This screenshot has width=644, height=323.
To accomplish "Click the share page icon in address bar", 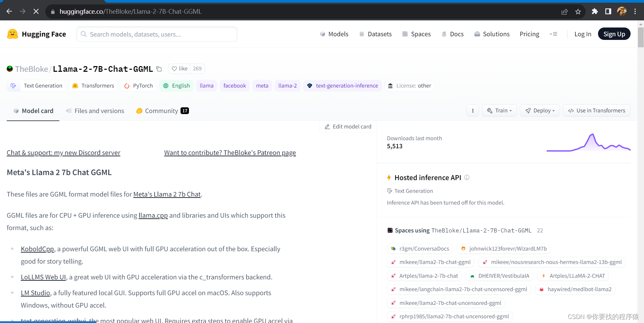I will pyautogui.click(x=564, y=12).
